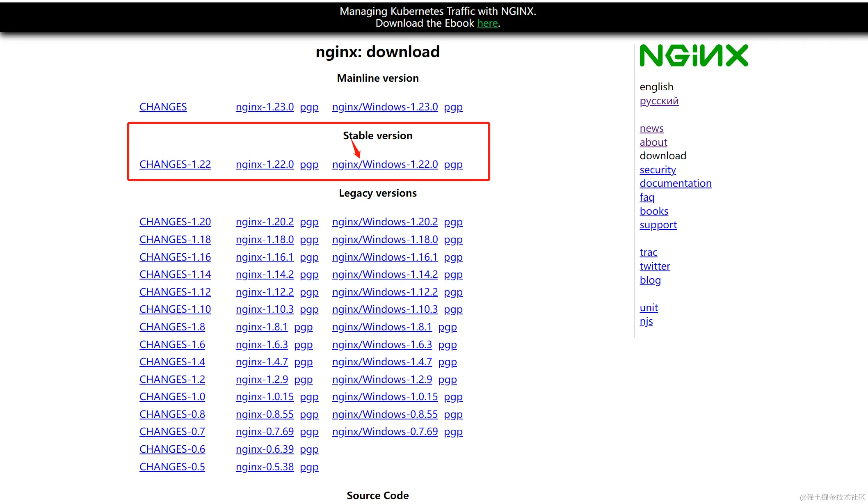Go to the documentation sidebar link
The image size is (868, 504).
pyautogui.click(x=675, y=183)
